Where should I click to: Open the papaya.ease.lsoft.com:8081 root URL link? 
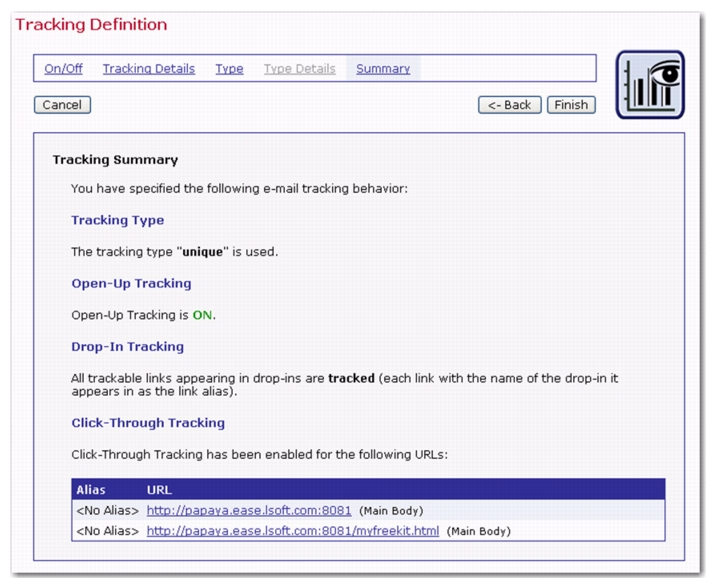(248, 511)
